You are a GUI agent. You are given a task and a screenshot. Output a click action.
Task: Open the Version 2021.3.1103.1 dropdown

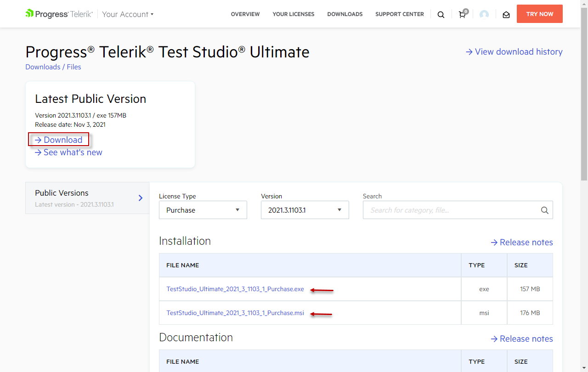(x=305, y=210)
